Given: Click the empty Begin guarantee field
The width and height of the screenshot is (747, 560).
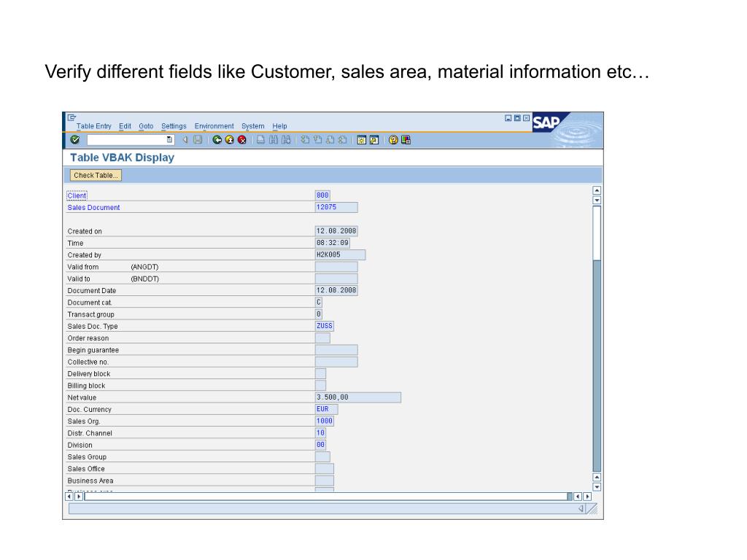Looking at the screenshot, I should tap(336, 350).
